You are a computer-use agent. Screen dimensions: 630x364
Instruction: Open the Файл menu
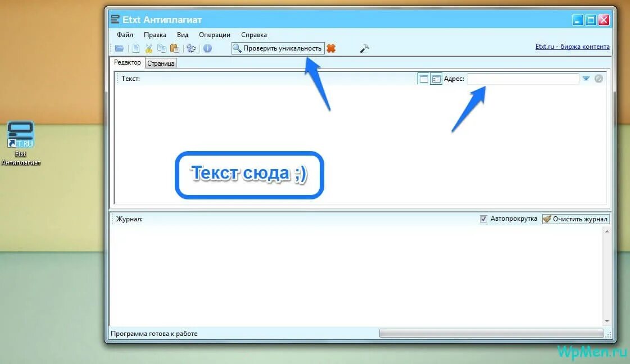point(125,35)
